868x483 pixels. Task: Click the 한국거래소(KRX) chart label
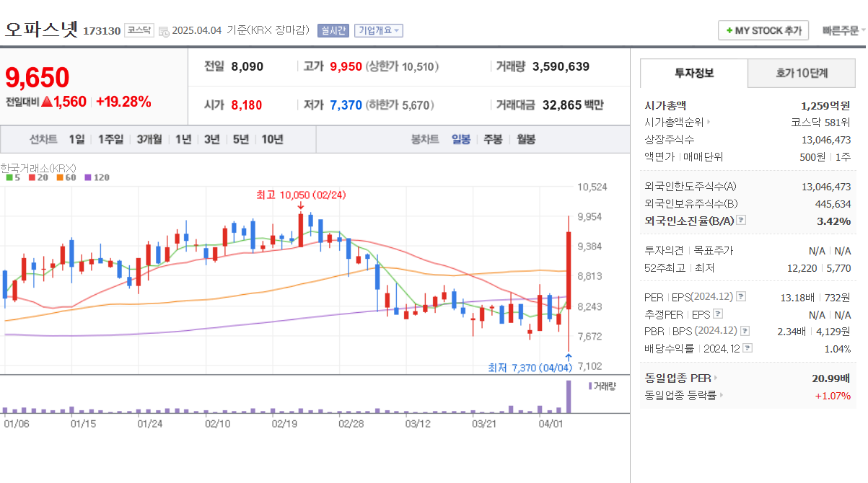(38, 167)
